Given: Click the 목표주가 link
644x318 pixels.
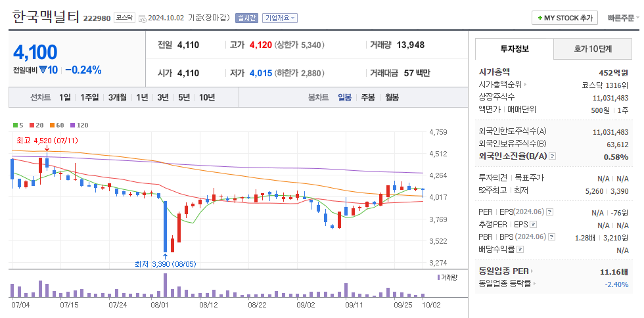Looking at the screenshot, I should click(x=530, y=178).
